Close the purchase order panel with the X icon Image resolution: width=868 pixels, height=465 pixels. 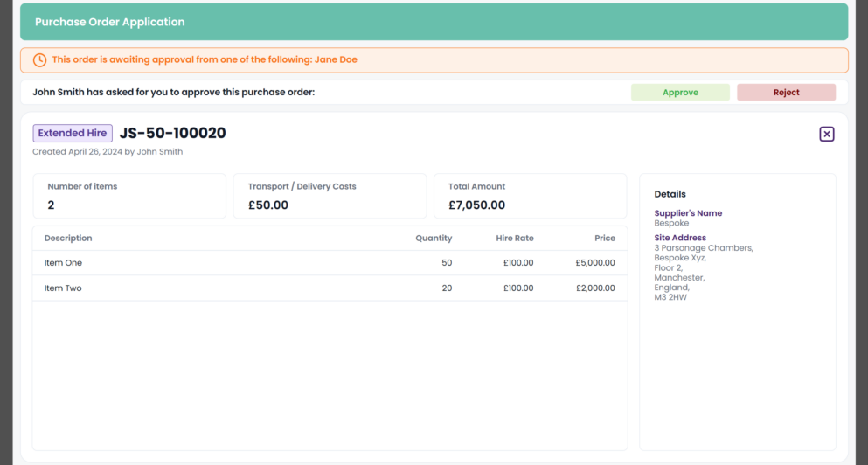(826, 134)
